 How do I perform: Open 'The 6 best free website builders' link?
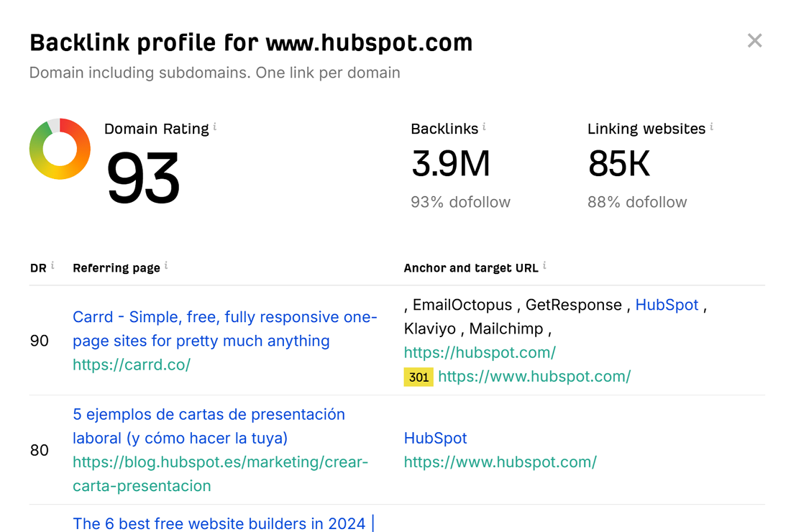point(224,523)
